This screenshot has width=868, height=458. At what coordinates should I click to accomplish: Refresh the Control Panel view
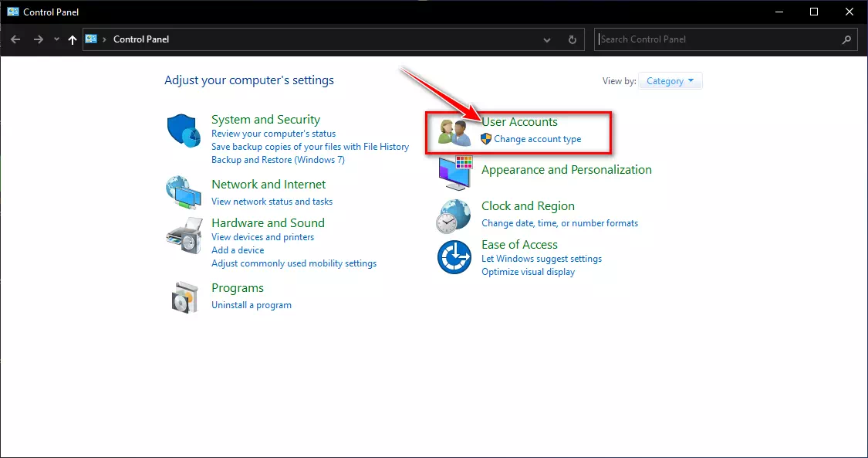(x=572, y=40)
